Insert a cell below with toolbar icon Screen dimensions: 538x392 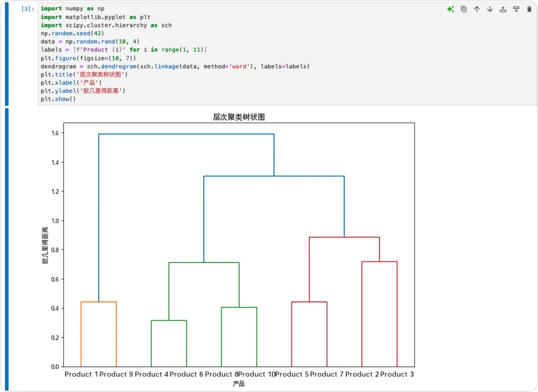tap(516, 9)
